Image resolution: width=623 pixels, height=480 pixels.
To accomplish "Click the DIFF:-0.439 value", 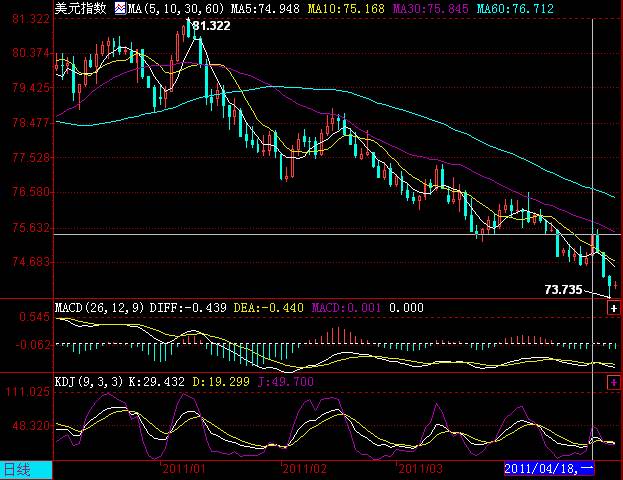I will [188, 308].
